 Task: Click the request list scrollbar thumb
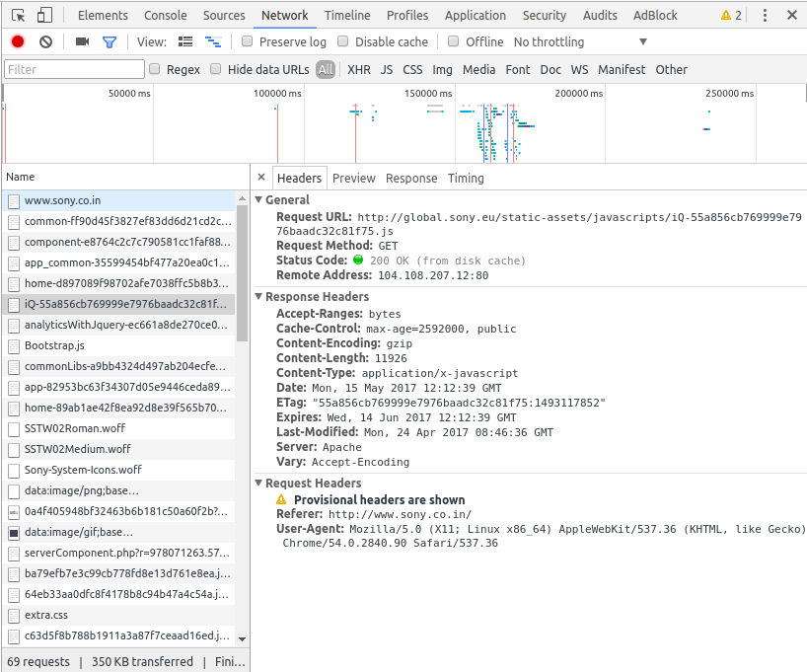tap(243, 273)
